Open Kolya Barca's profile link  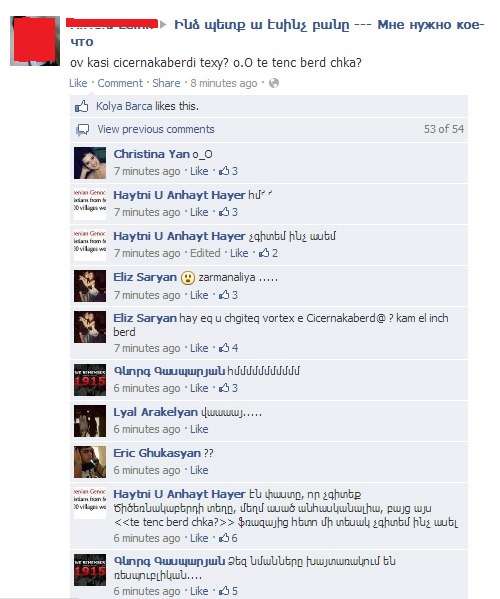tap(124, 106)
